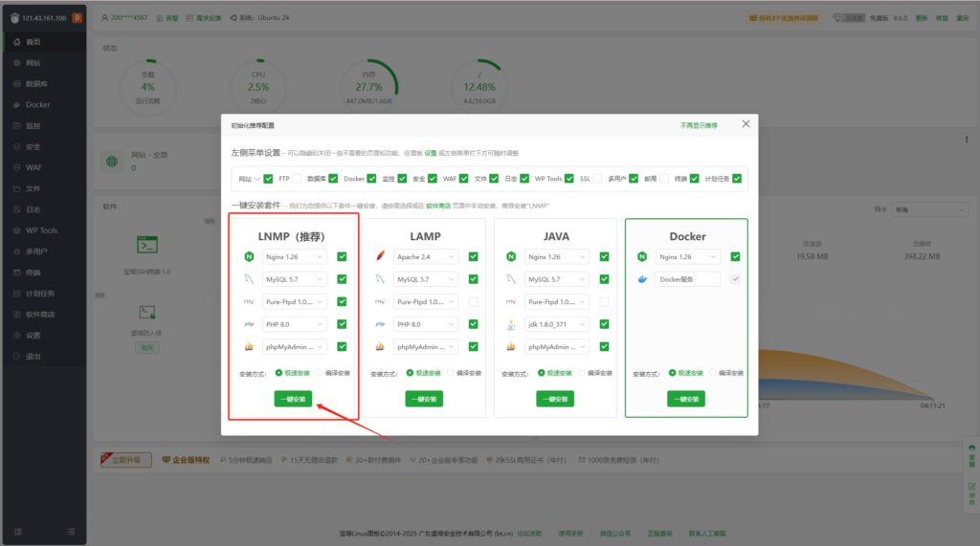Open the Settings item in left sidebar
This screenshot has width=980, height=546.
(x=44, y=336)
